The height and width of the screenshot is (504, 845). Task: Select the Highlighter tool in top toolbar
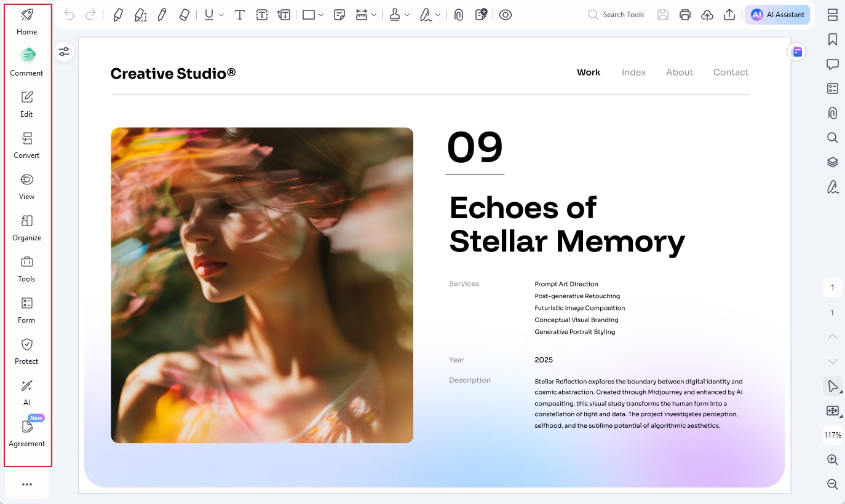click(x=117, y=15)
